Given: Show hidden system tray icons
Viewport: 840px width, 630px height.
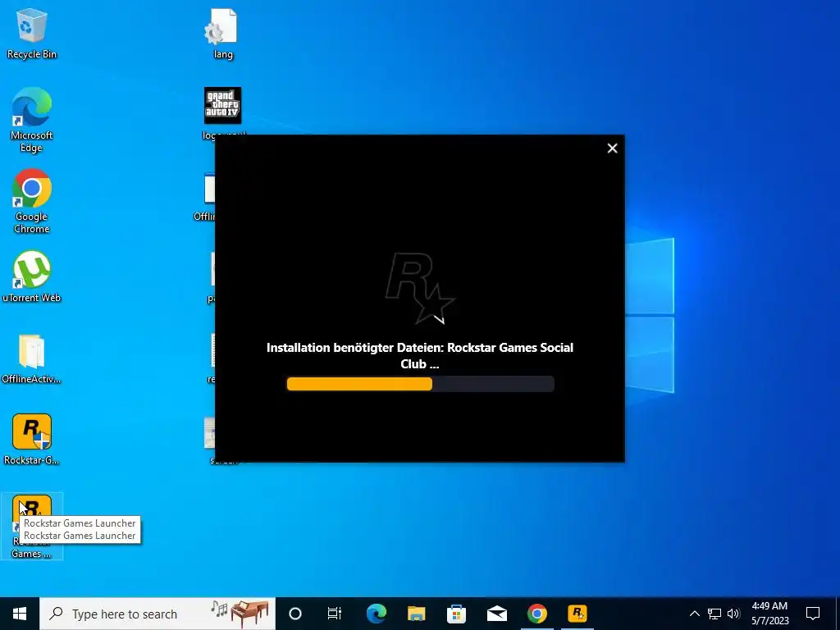Looking at the screenshot, I should [x=694, y=614].
